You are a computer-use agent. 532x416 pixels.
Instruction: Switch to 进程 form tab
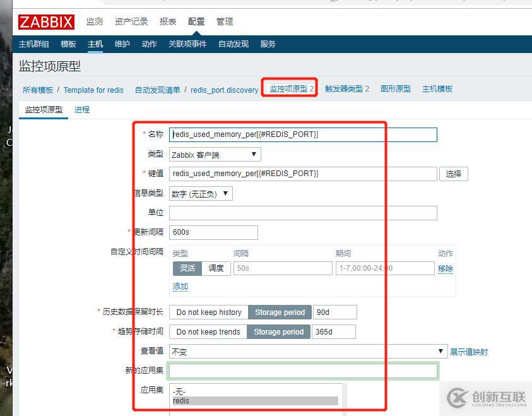[x=82, y=110]
